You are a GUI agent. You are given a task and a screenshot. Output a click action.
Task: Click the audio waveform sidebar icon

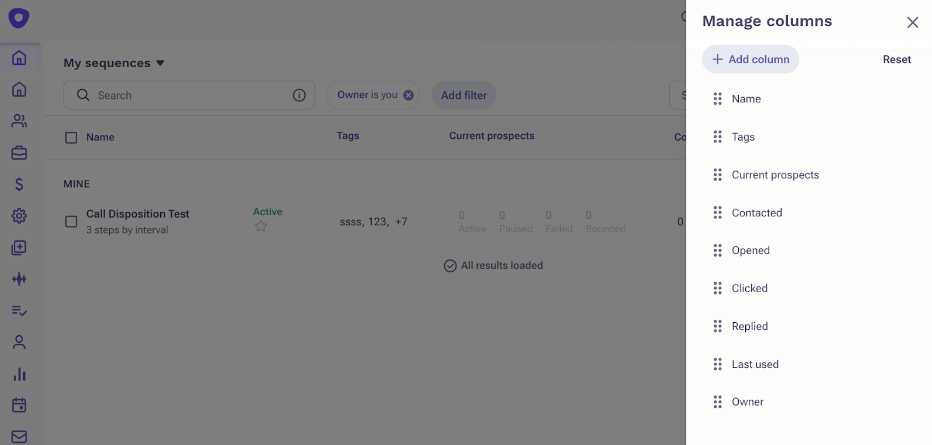[x=19, y=279]
